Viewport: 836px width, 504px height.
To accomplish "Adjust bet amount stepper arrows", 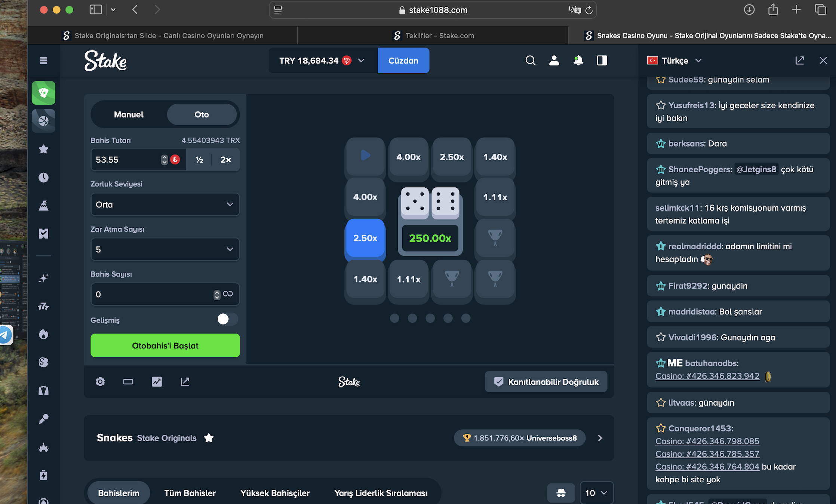I will pyautogui.click(x=164, y=160).
